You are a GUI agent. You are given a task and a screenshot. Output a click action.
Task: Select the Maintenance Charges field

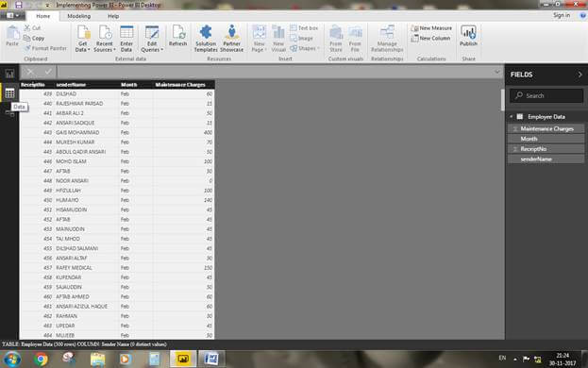546,128
